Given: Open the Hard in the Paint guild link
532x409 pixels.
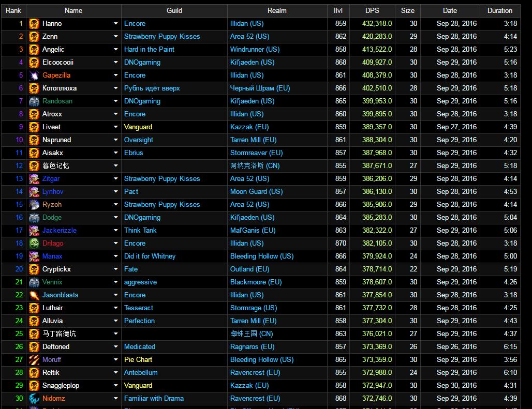Looking at the screenshot, I should click(x=149, y=50).
